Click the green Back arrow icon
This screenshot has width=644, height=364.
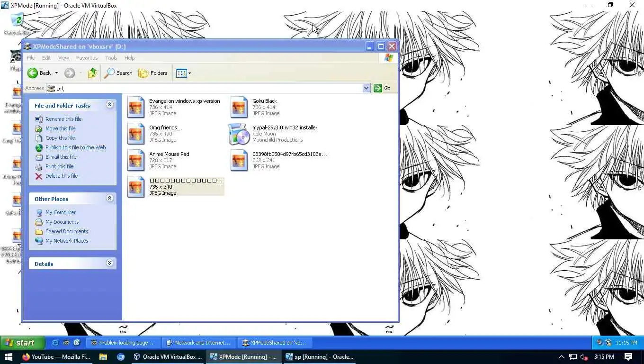33,73
